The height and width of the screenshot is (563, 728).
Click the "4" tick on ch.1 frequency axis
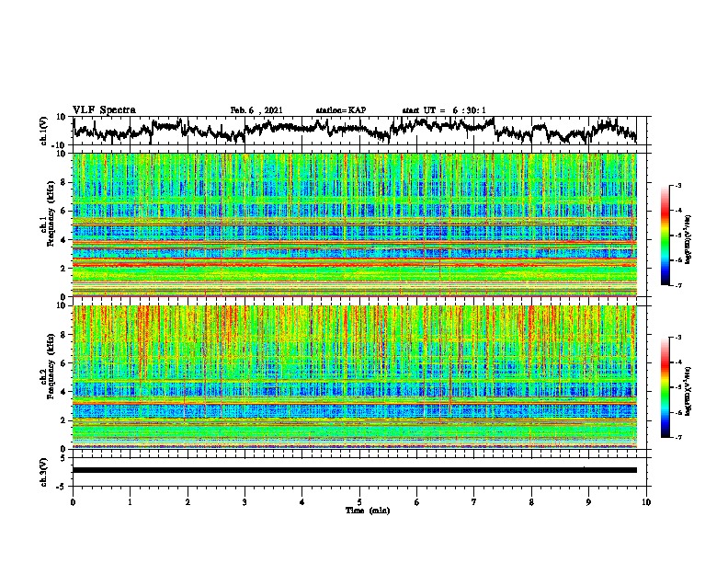point(63,240)
